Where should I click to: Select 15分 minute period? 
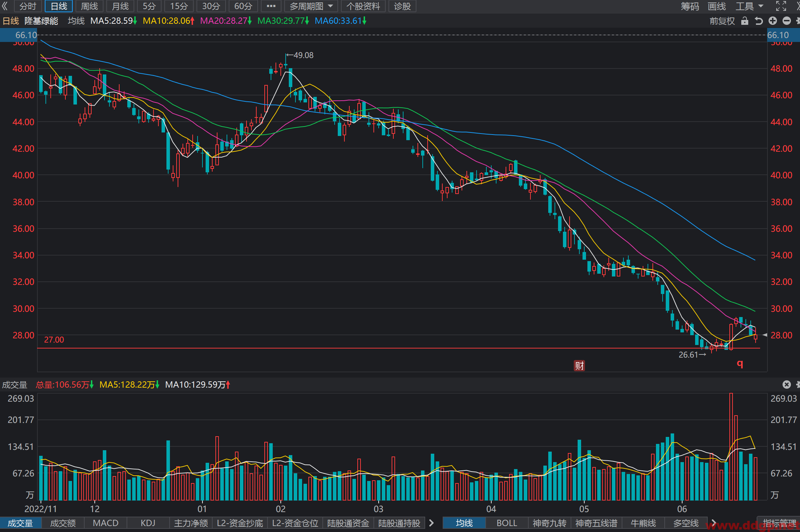(179, 6)
